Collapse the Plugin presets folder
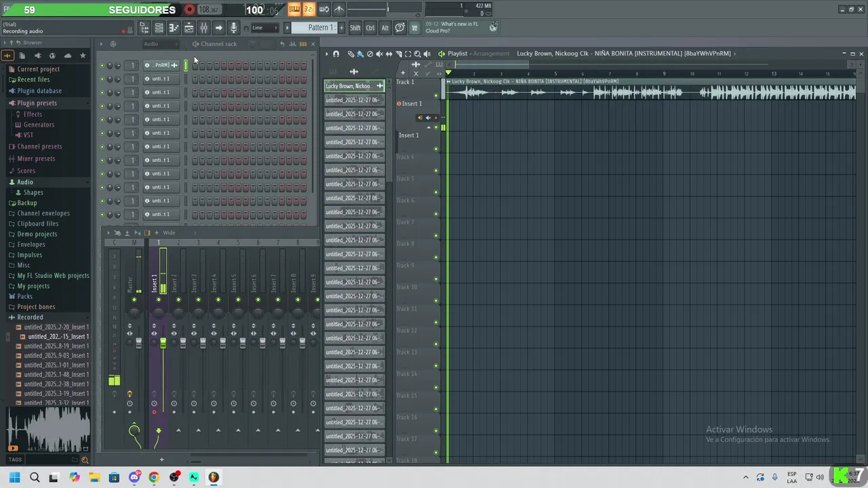868x488 pixels. click(x=37, y=103)
